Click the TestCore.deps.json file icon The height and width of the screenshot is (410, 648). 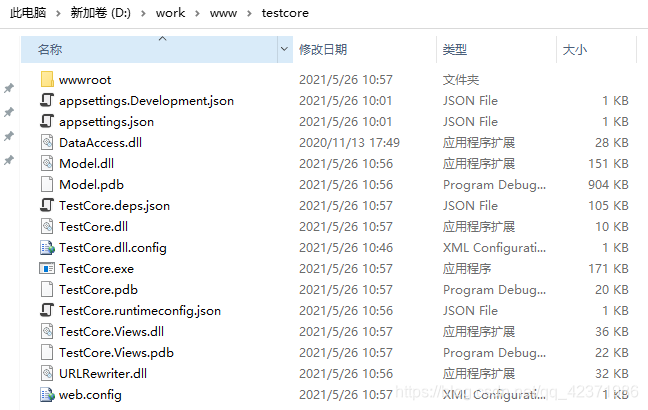coord(47,205)
